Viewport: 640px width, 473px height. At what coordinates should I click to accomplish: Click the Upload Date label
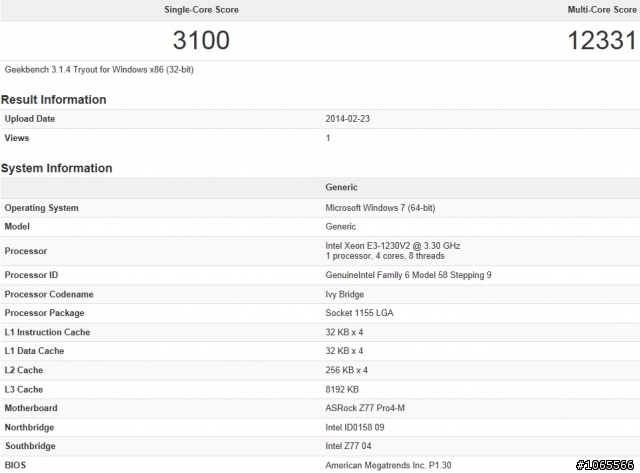point(30,119)
